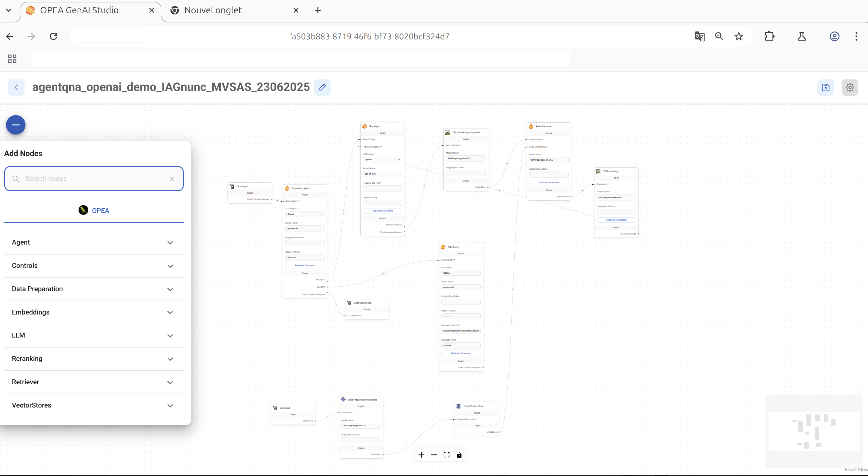Open the browser extensions puzzle icon
The width and height of the screenshot is (868, 476).
[770, 36]
